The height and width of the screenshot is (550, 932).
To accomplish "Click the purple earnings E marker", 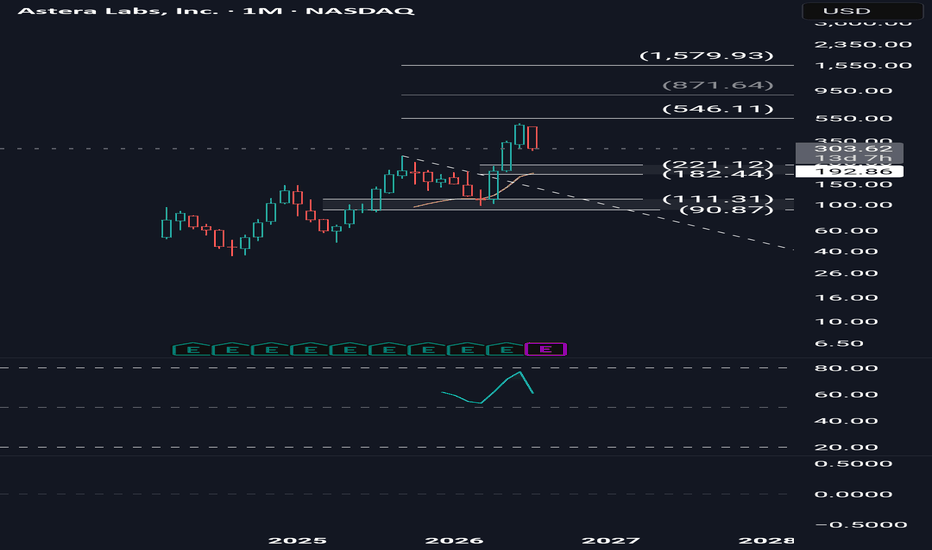I will 546,349.
